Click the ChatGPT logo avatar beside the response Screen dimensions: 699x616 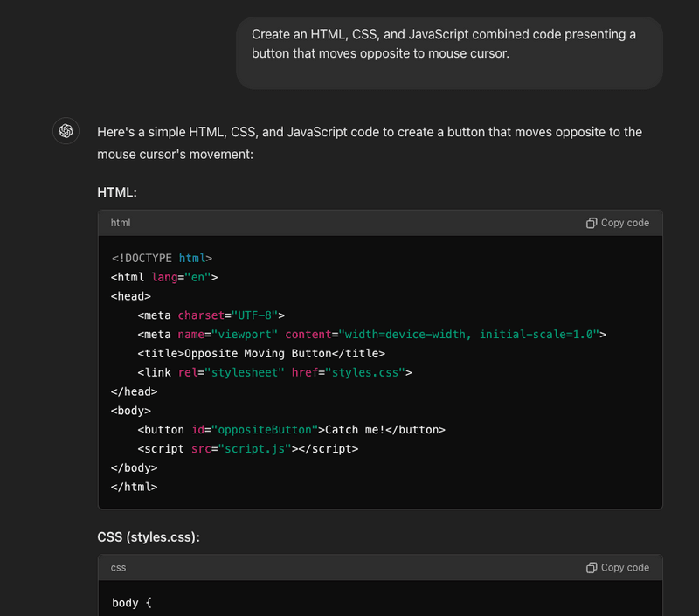tap(66, 131)
